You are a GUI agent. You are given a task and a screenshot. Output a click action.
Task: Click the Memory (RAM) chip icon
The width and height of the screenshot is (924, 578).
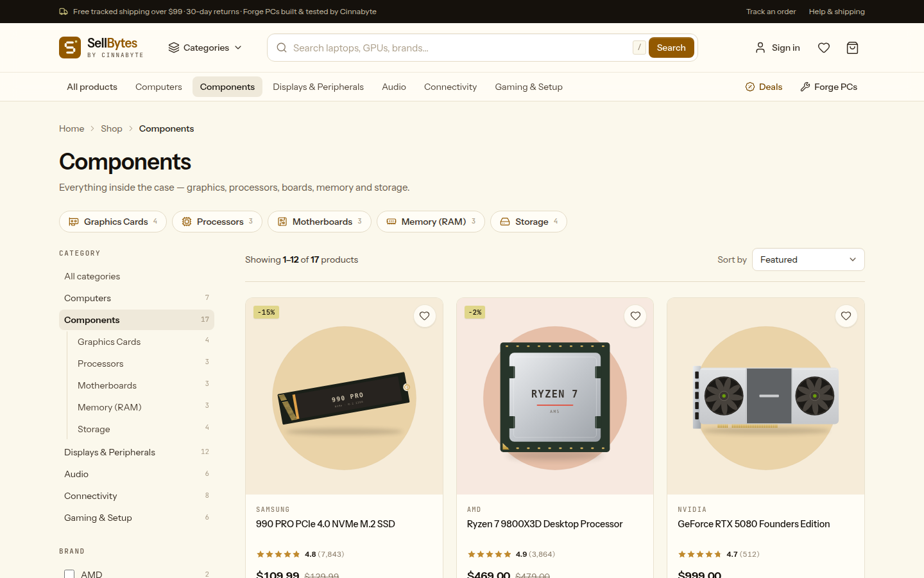pos(391,222)
